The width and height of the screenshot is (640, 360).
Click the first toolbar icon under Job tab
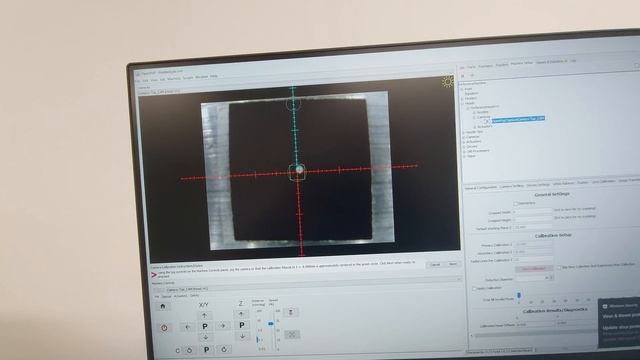coord(462,76)
